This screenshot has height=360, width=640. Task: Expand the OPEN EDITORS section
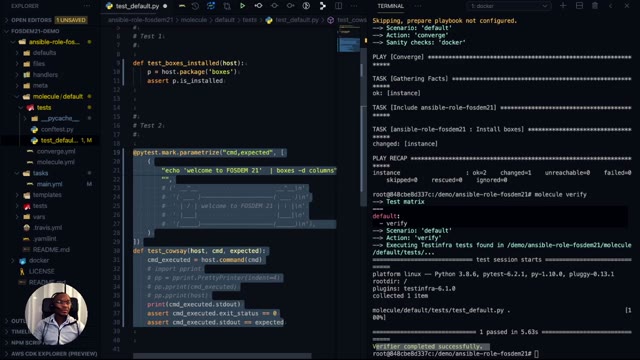[x=6, y=20]
